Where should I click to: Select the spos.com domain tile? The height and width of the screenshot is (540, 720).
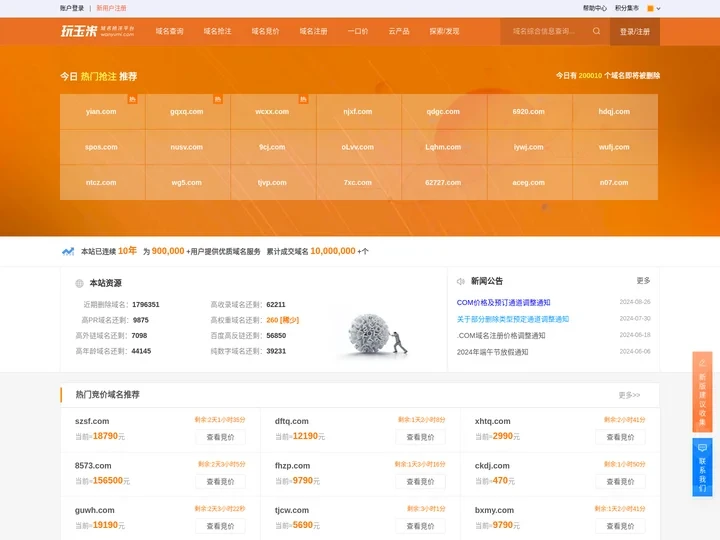[102, 147]
